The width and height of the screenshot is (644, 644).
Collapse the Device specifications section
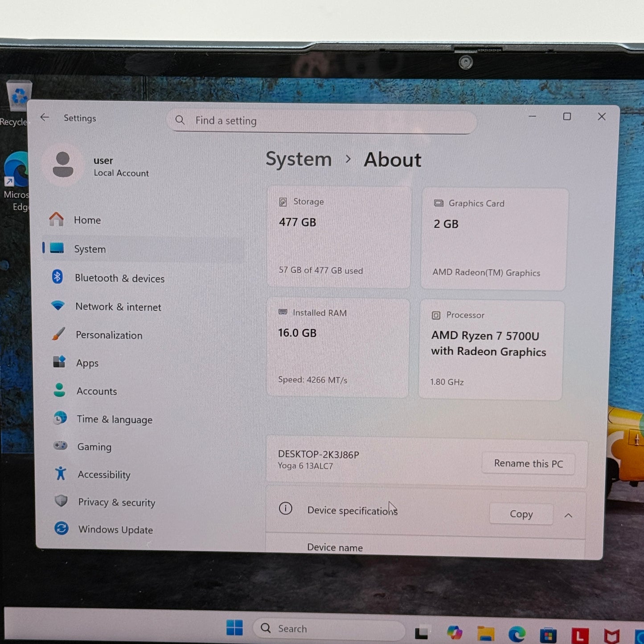568,515
